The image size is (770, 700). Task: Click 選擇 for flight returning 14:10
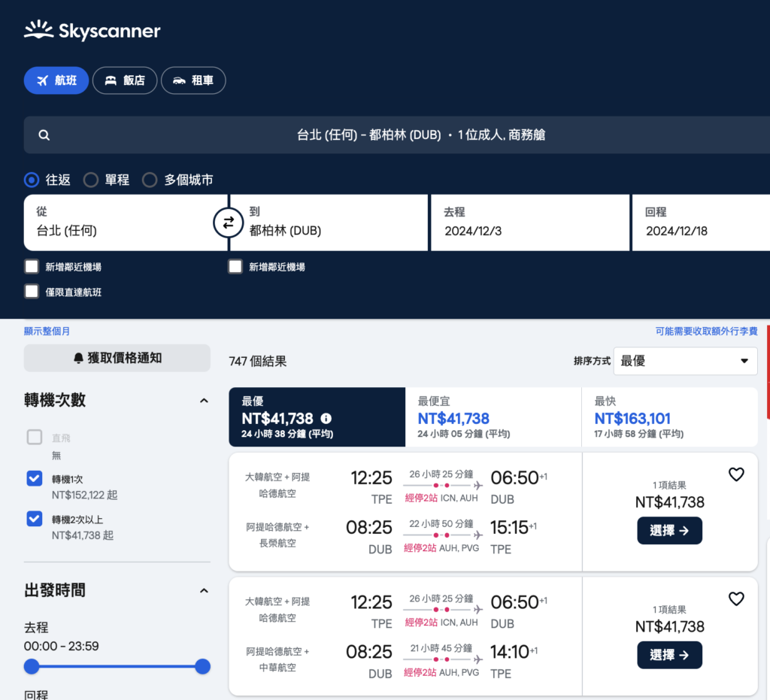[x=669, y=655]
